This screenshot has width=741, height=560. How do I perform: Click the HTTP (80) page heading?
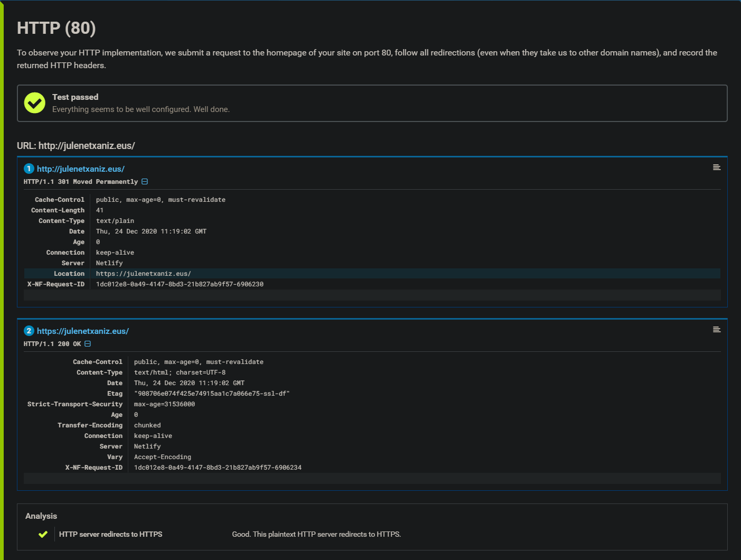tap(56, 28)
